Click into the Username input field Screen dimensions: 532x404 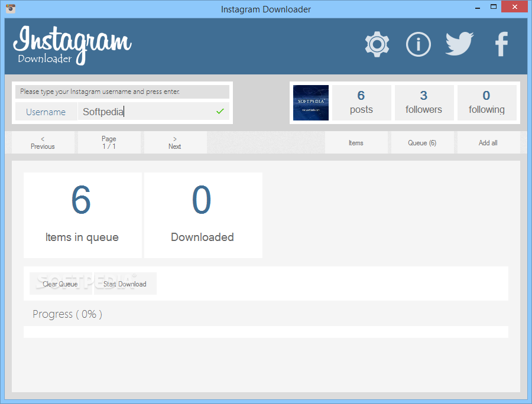coord(153,112)
